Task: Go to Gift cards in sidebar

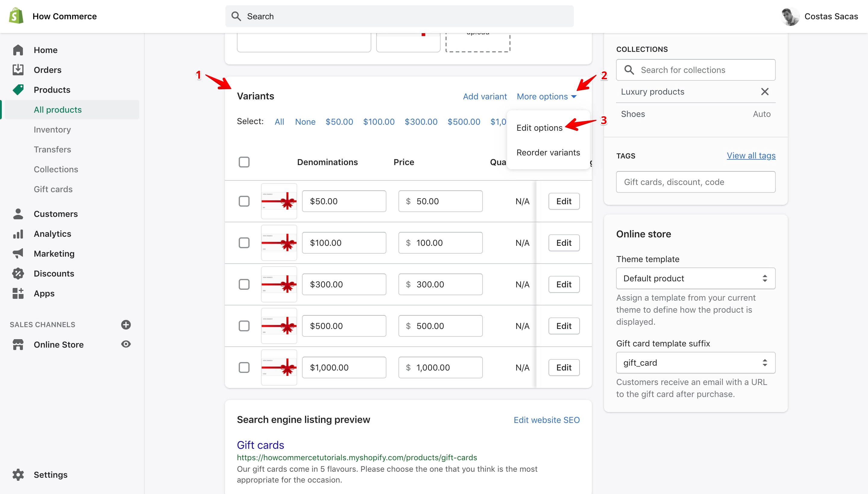Action: 53,189
